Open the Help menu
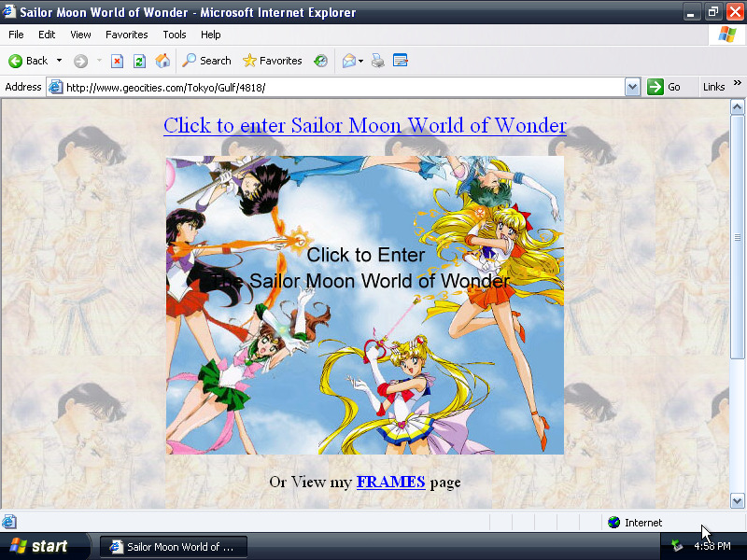This screenshot has height=560, width=747. (211, 35)
